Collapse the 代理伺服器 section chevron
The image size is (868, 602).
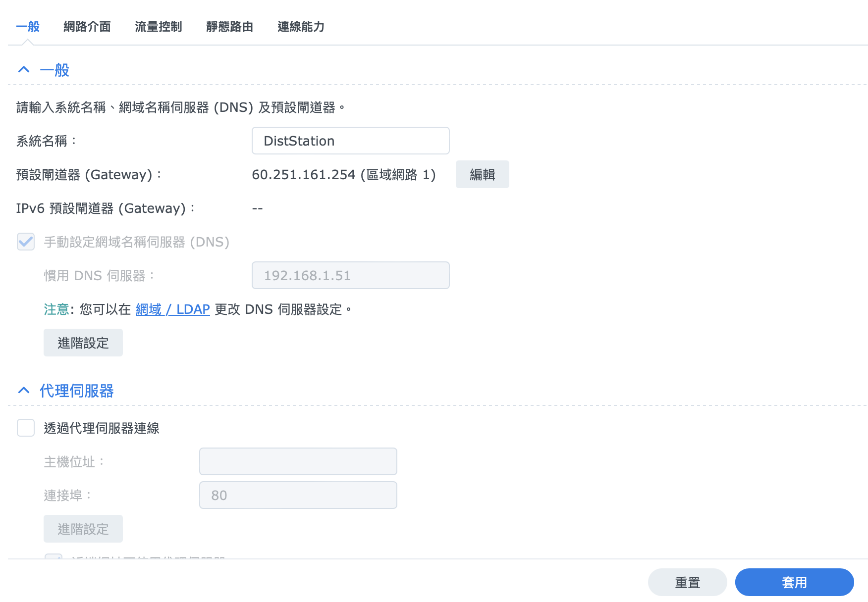[x=24, y=391]
